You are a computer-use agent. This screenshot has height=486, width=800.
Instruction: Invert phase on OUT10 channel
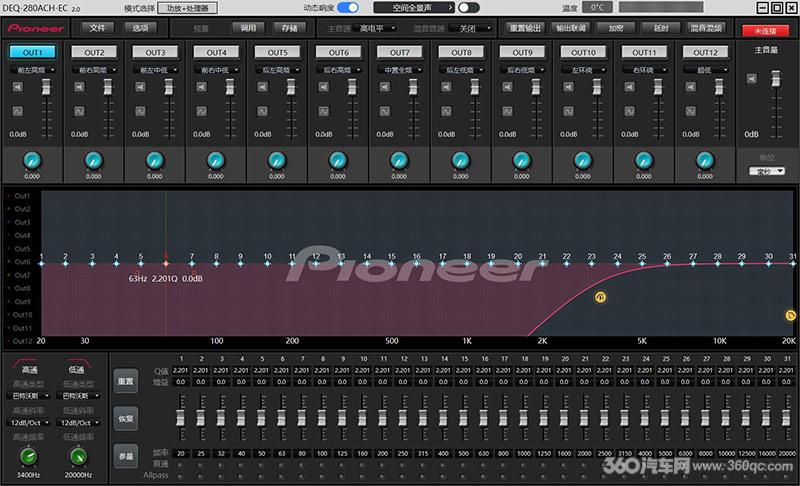tap(568, 111)
